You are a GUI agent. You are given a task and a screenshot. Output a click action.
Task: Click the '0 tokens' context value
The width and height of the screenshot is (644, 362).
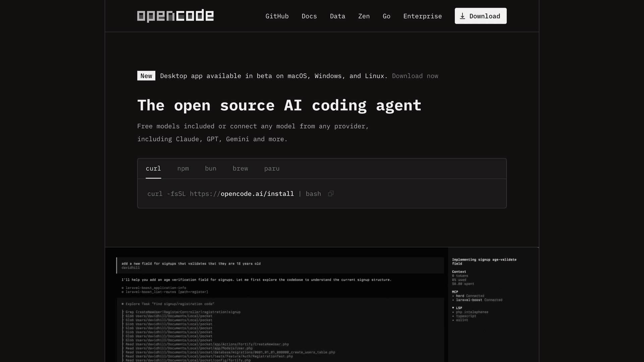[x=460, y=276]
